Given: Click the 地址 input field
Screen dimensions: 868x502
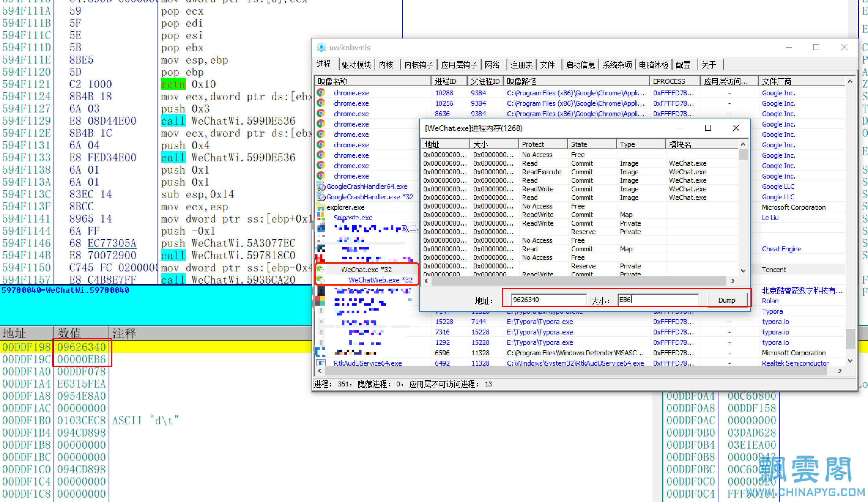Looking at the screenshot, I should (549, 299).
